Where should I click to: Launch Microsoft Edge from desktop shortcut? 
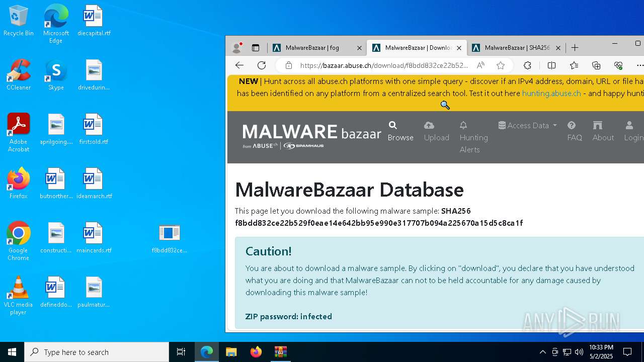(56, 24)
